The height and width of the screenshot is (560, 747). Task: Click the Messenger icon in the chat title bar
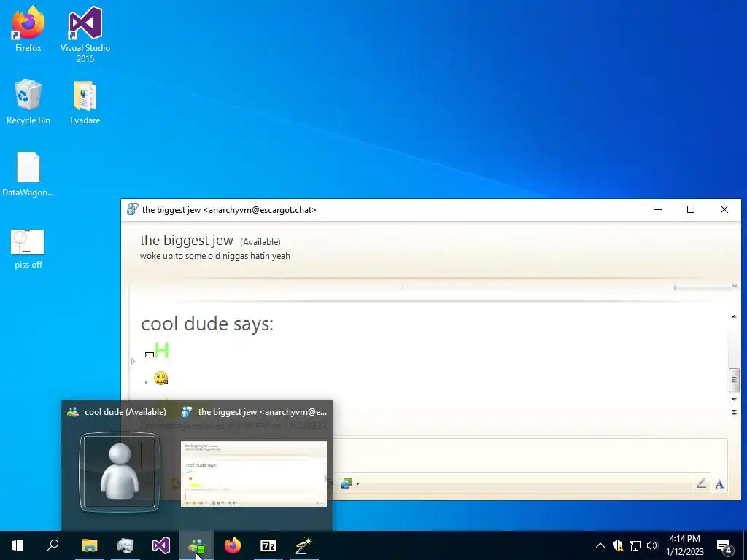click(133, 209)
